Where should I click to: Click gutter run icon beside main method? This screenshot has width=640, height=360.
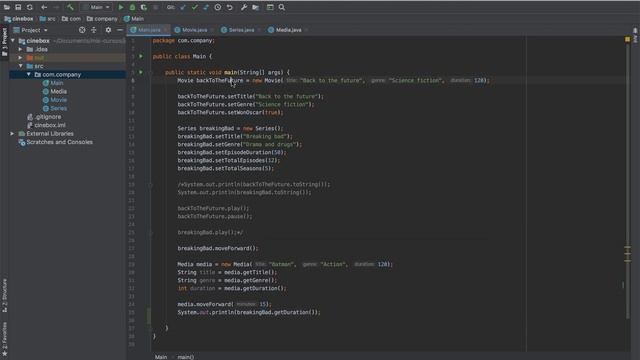click(x=141, y=72)
